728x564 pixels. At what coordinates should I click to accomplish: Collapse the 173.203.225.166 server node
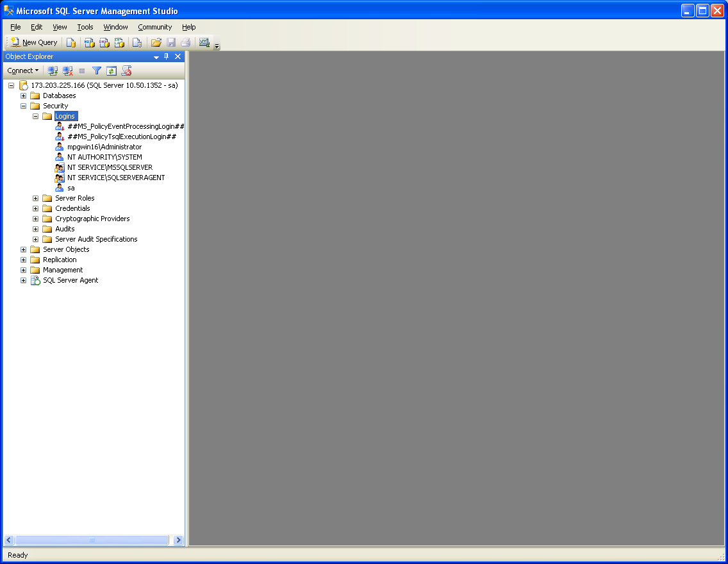11,85
